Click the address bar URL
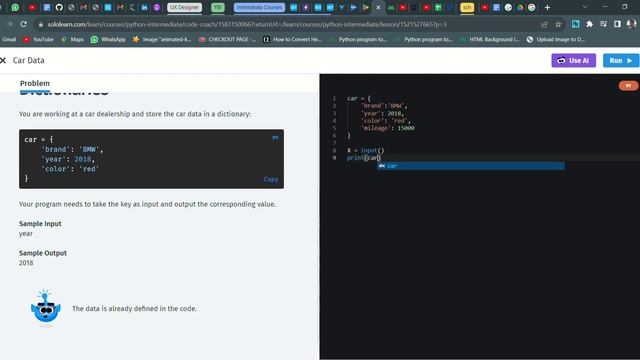The width and height of the screenshot is (640, 360). click(247, 24)
